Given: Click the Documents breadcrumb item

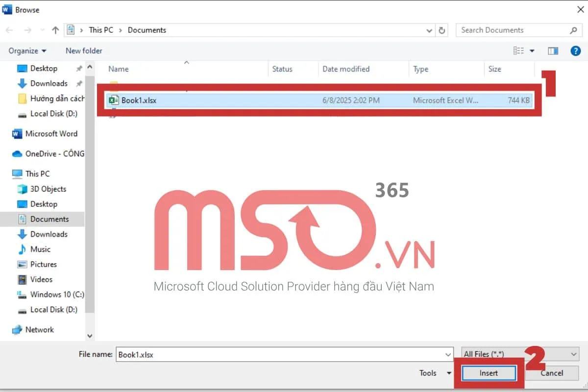Looking at the screenshot, I should [147, 30].
